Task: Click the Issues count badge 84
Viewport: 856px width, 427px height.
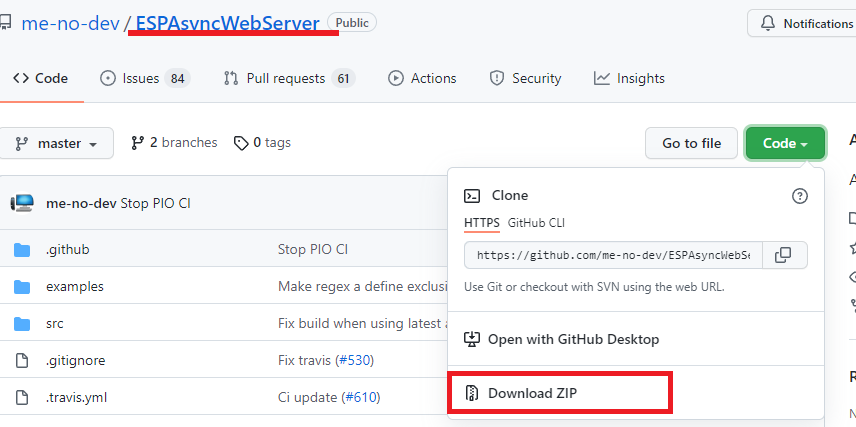Action: click(177, 79)
